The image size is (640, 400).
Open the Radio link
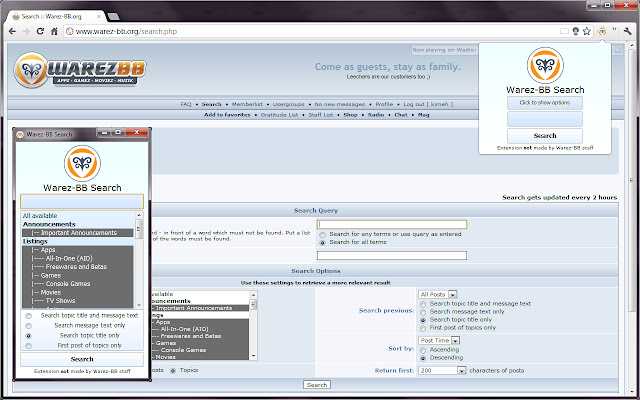pyautogui.click(x=376, y=115)
